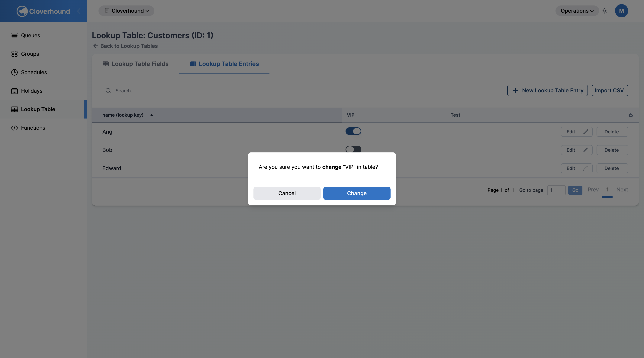This screenshot has height=358, width=644.
Task: Toggle the VIP switch for Ang
Action: point(353,131)
